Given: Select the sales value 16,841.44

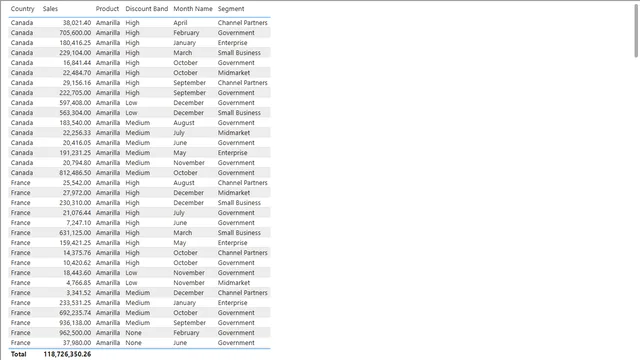Looking at the screenshot, I should coord(77,63).
